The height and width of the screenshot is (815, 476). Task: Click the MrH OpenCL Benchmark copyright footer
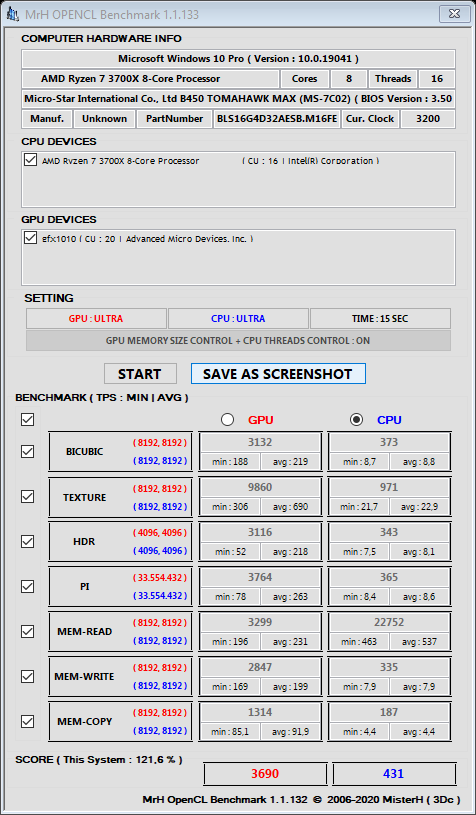[301, 799]
